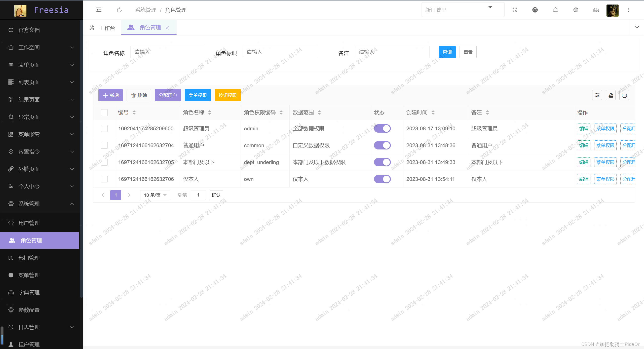Sort by 编号 column arrows
Viewport: 644px width, 349px height.
(x=134, y=112)
